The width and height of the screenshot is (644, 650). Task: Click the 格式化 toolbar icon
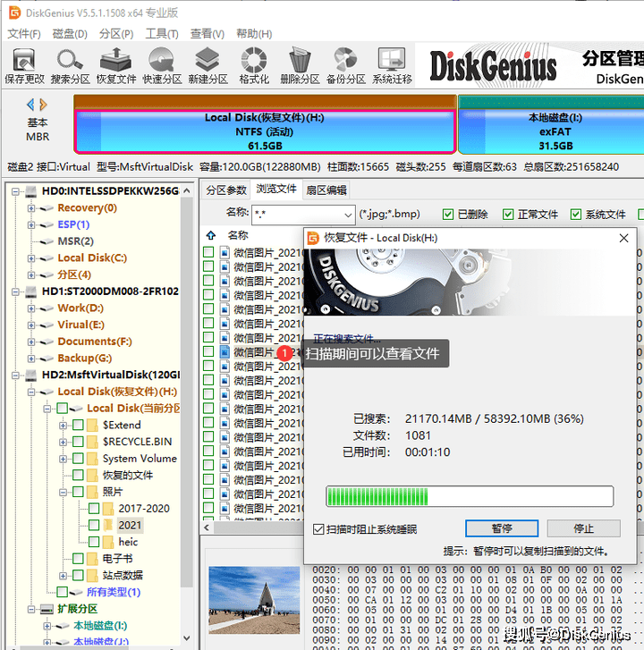tap(254, 66)
